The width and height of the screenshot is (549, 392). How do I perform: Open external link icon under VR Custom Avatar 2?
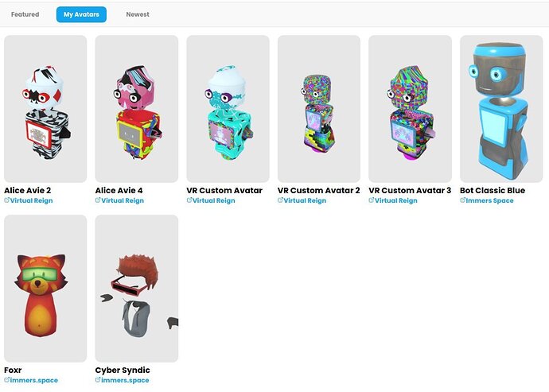pyautogui.click(x=280, y=200)
